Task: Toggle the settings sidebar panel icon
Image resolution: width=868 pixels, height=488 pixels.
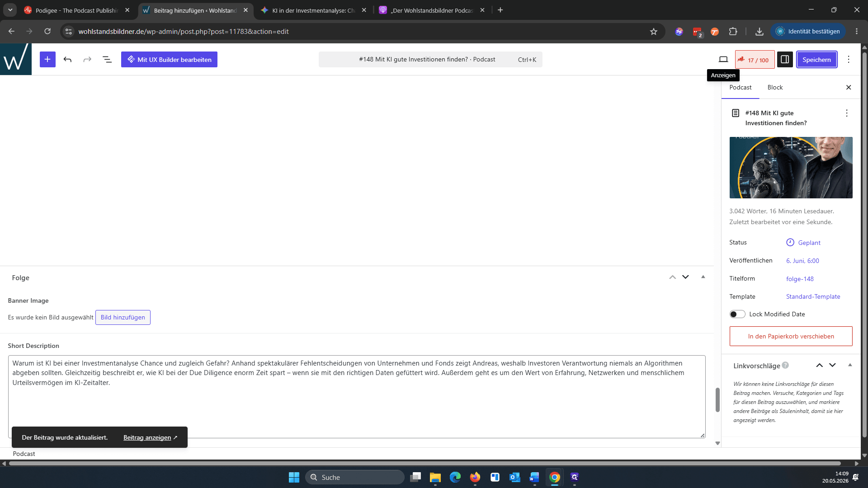Action: click(x=785, y=59)
